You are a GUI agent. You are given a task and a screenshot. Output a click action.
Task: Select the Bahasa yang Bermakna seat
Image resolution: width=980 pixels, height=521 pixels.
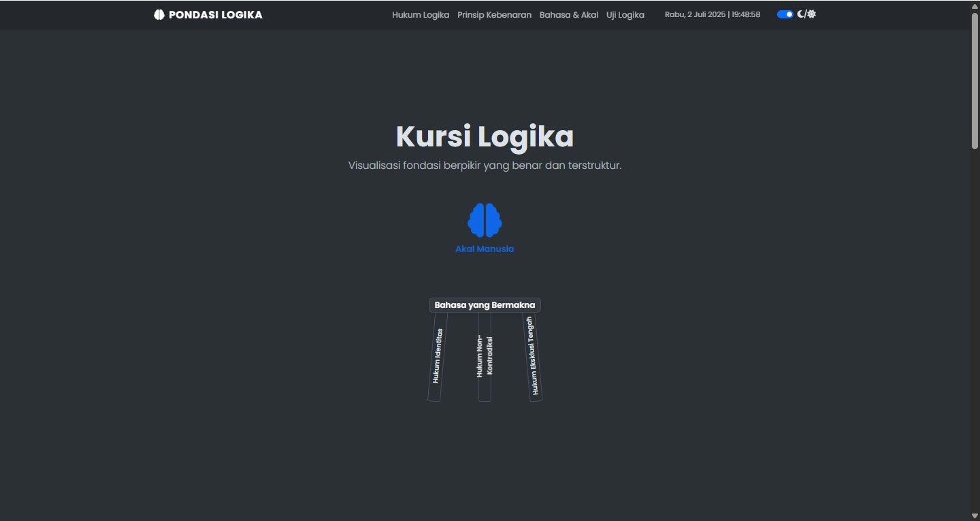point(485,305)
